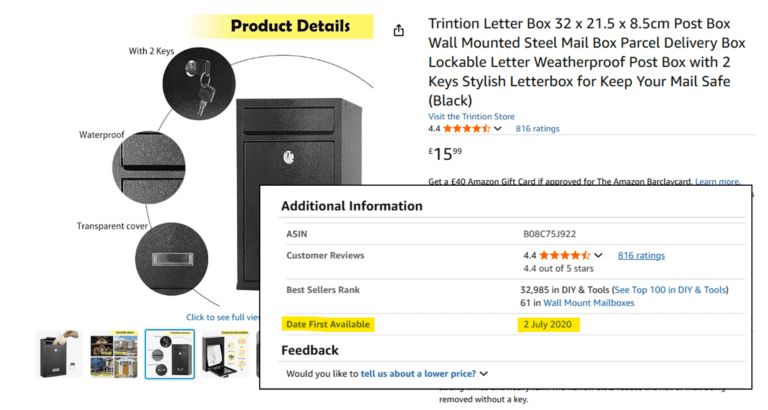Open the 'Visit the Trintion Store' link
The height and width of the screenshot is (410, 768).
[471, 117]
